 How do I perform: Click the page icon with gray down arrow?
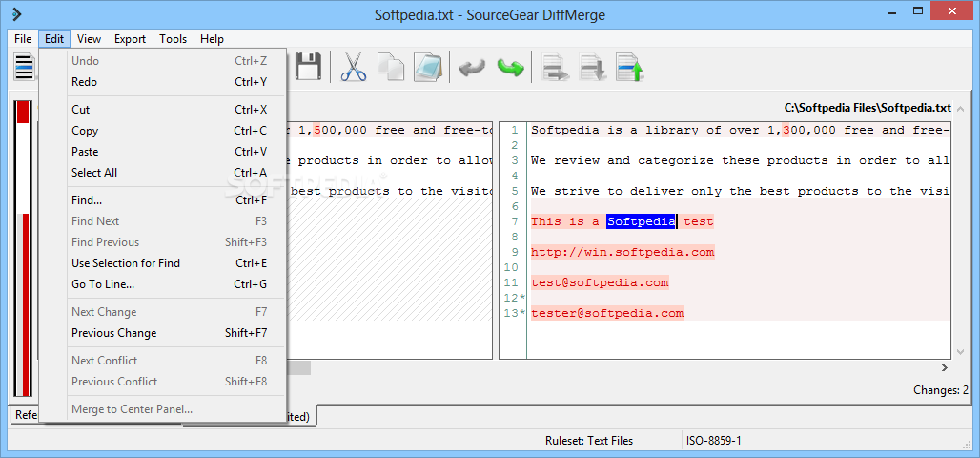tap(593, 67)
